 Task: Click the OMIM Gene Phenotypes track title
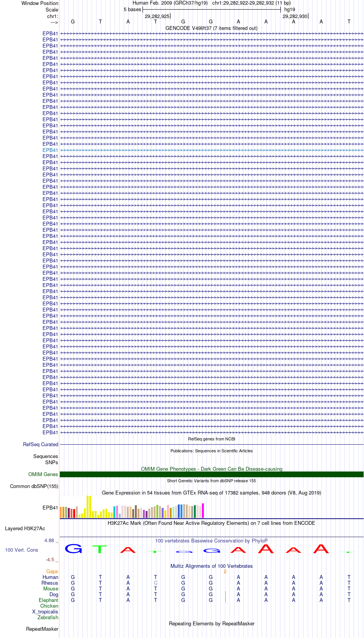coord(212,469)
